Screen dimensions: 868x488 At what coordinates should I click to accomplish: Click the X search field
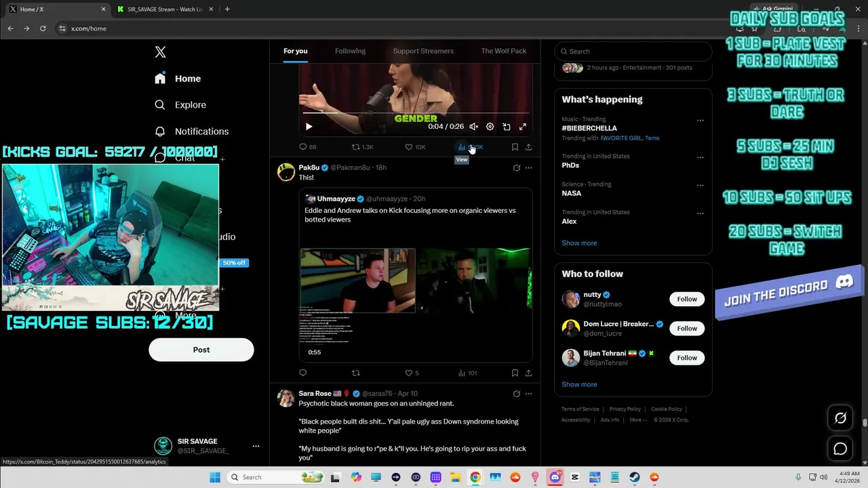[633, 52]
